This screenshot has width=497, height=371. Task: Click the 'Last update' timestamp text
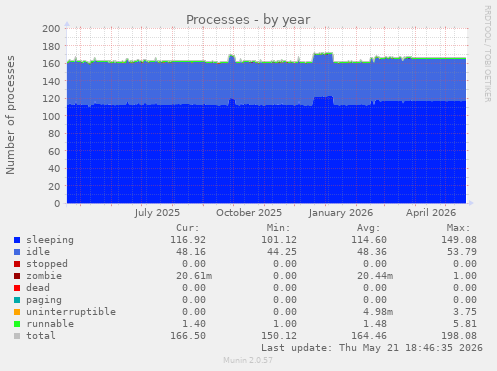[372, 348]
